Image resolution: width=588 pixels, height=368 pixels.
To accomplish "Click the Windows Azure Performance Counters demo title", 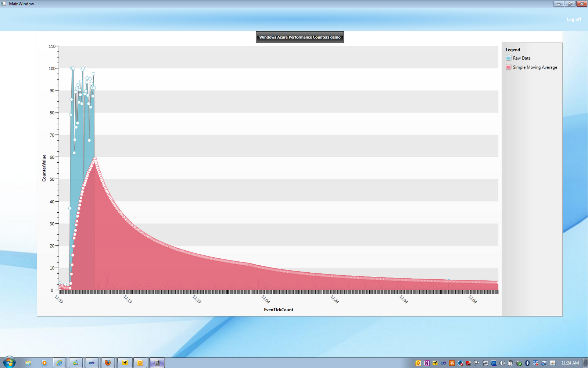I will 300,37.
